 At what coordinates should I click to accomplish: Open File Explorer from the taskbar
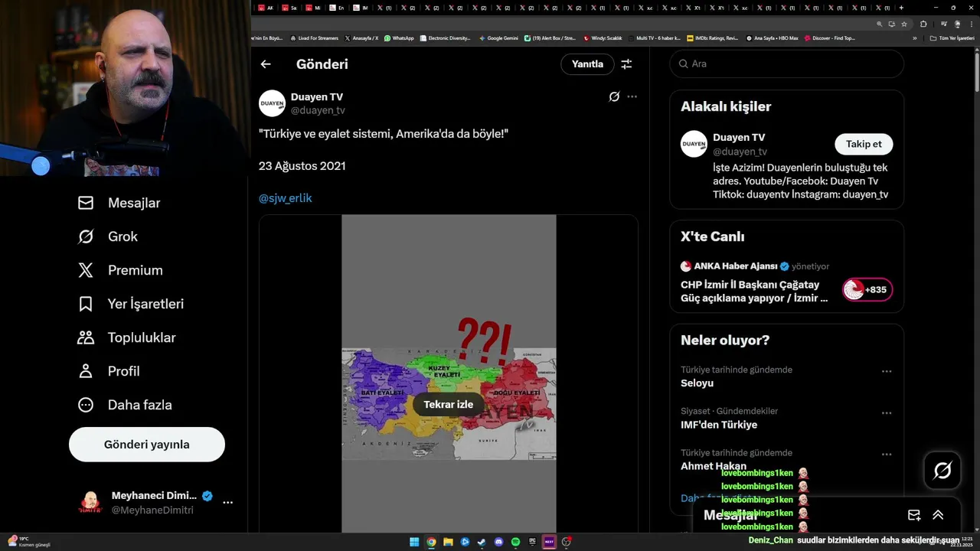point(448,542)
